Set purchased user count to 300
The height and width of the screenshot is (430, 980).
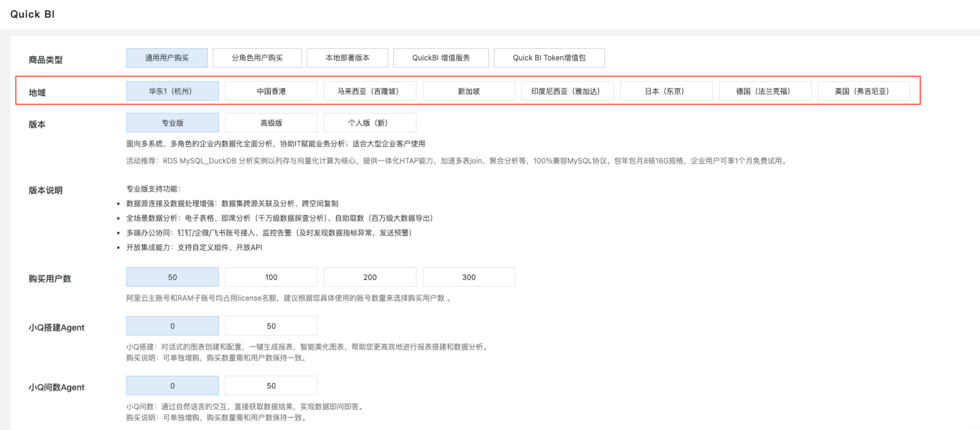pyautogui.click(x=468, y=277)
